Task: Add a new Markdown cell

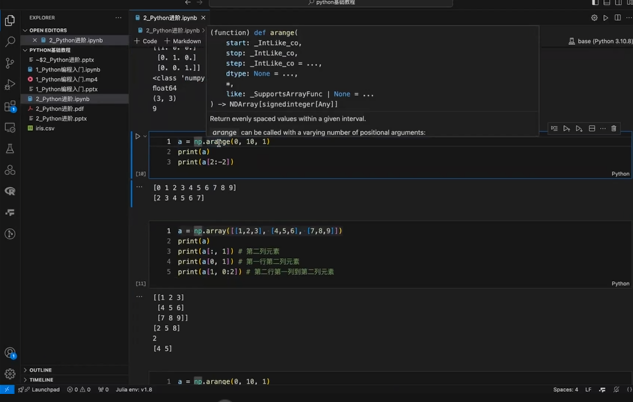Action: pyautogui.click(x=182, y=41)
